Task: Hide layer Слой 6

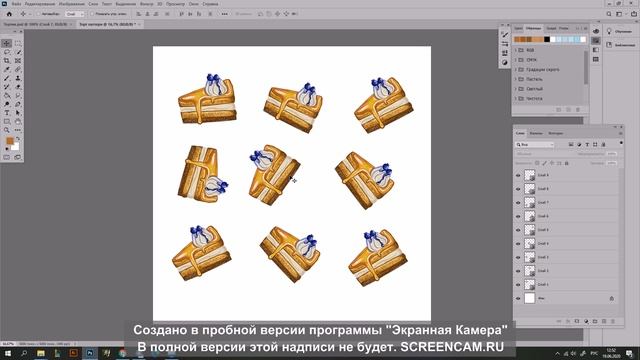Action: pos(518,217)
